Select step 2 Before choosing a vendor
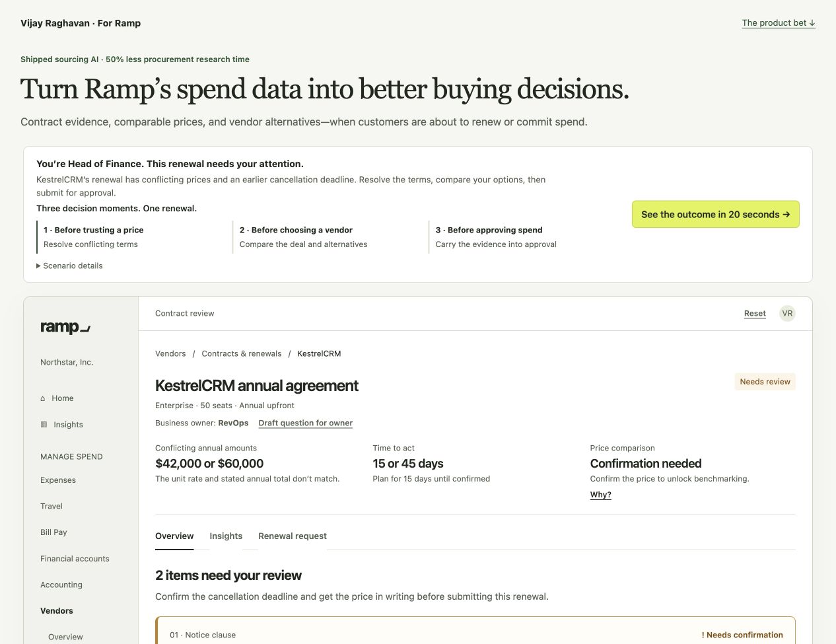836x644 pixels. tap(328, 237)
